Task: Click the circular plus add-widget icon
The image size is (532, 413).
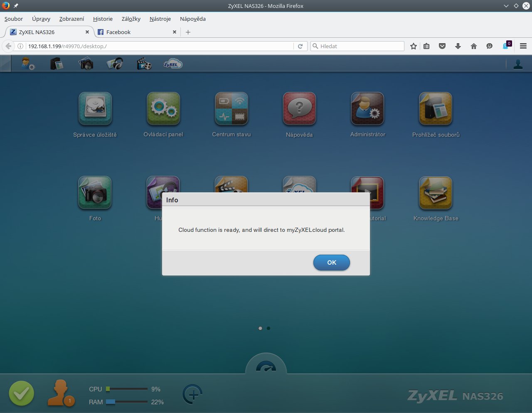Action: point(192,393)
